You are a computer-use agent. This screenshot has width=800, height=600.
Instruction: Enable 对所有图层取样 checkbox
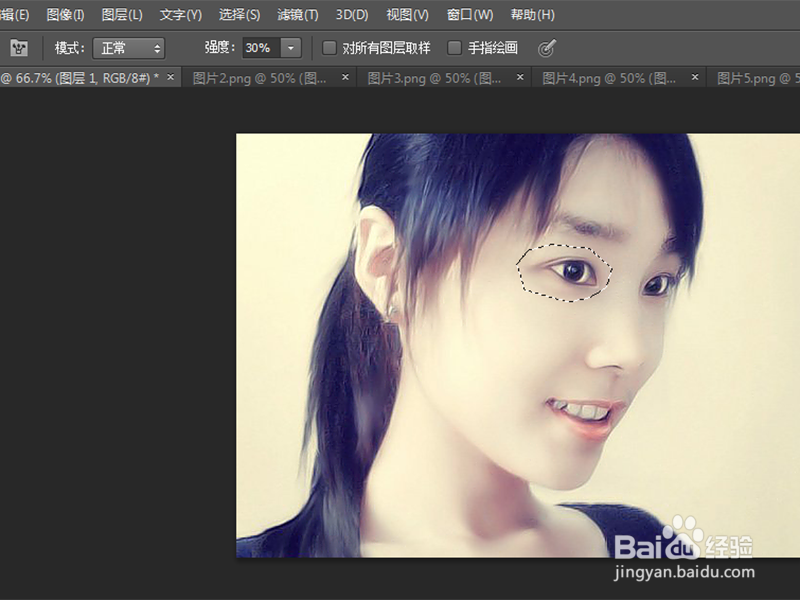click(x=330, y=48)
